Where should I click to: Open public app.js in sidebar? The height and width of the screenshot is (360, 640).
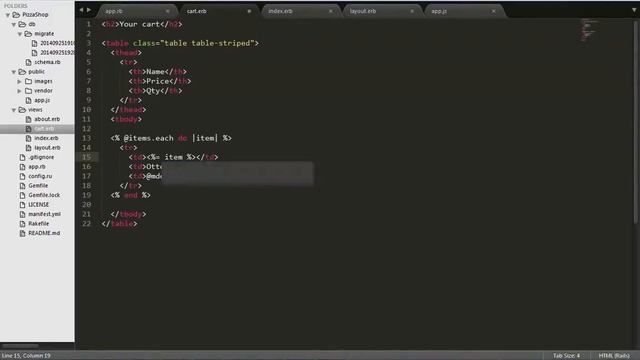pyautogui.click(x=42, y=100)
